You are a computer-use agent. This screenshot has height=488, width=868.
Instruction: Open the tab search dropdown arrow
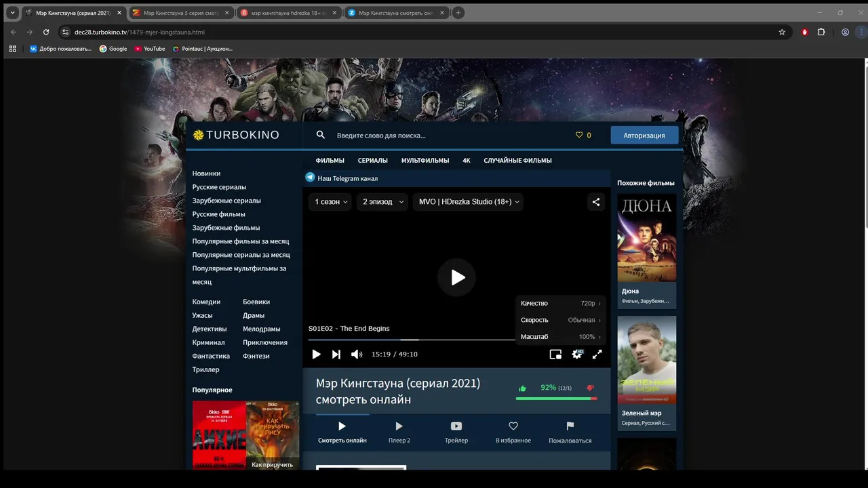click(x=12, y=13)
